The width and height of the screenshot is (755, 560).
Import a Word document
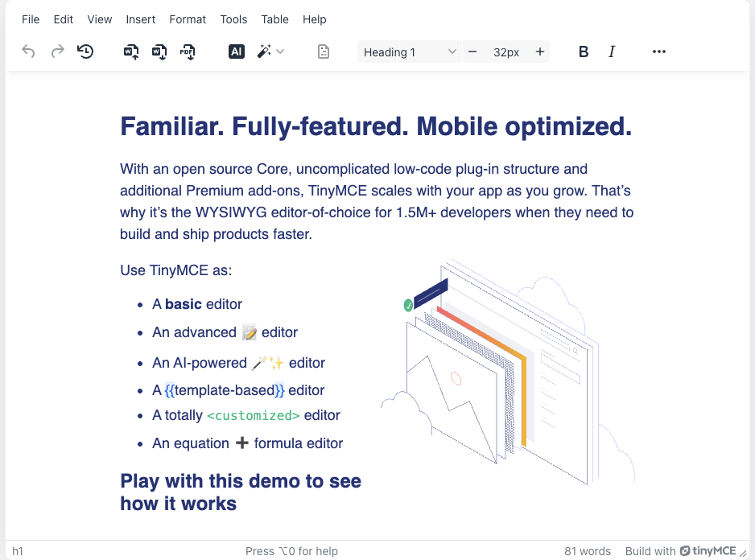pyautogui.click(x=130, y=51)
